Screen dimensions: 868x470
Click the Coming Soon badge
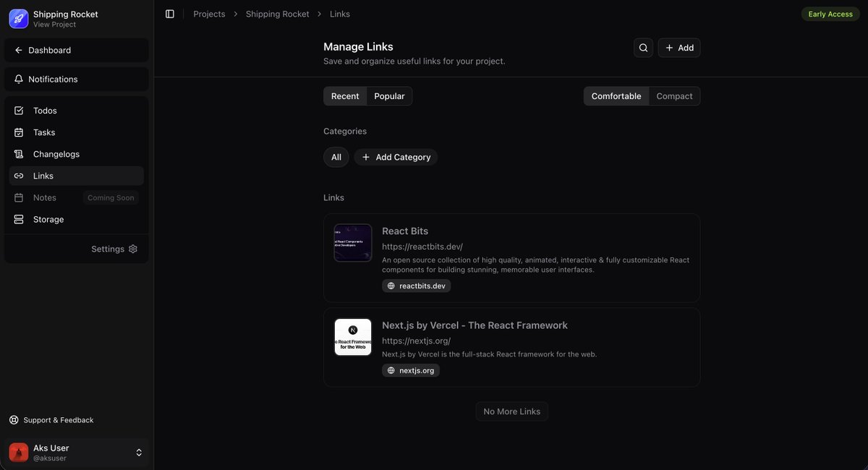coord(111,197)
